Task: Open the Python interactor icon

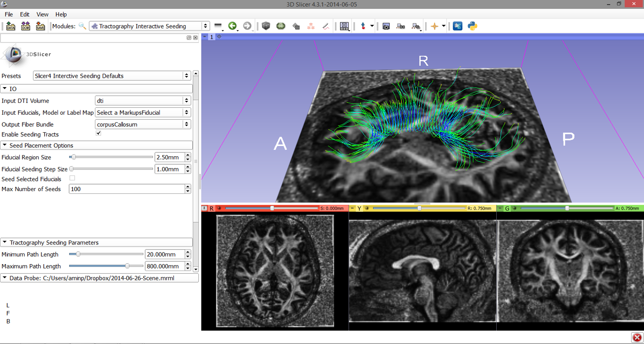Action: (x=473, y=26)
